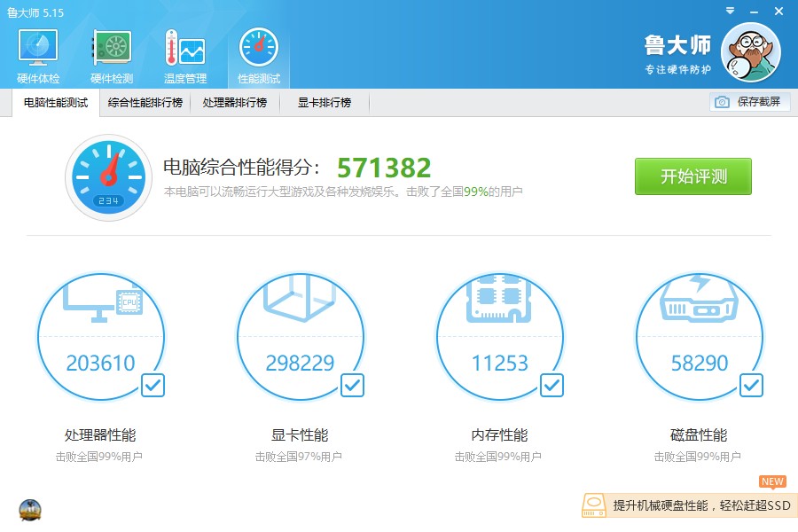Open the 显卡性能 graphics score circle
This screenshot has height=532, width=798.
click(301, 337)
